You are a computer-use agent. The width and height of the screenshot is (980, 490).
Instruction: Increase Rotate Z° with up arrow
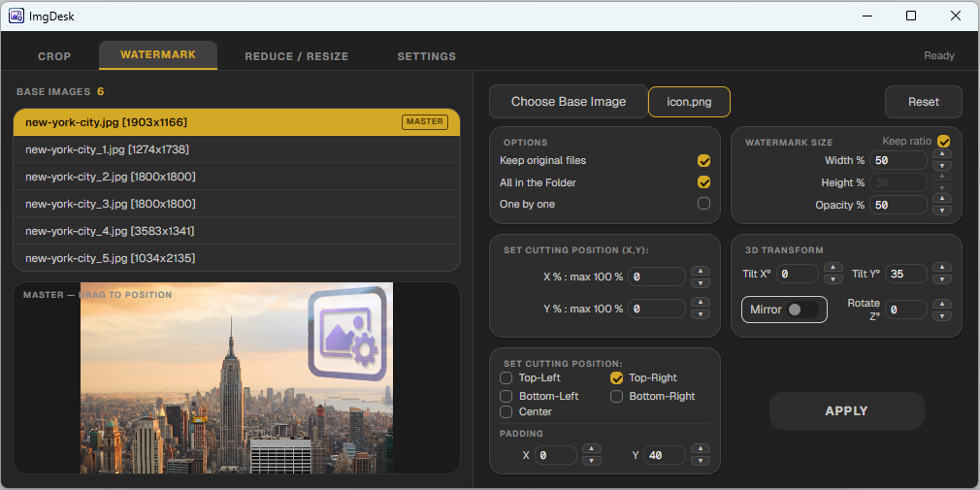click(x=942, y=305)
